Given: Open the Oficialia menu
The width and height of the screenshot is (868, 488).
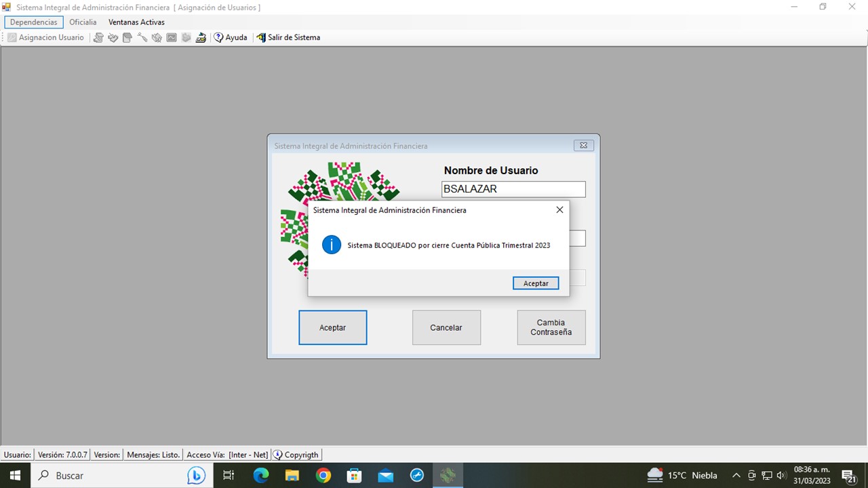Looking at the screenshot, I should [x=83, y=22].
